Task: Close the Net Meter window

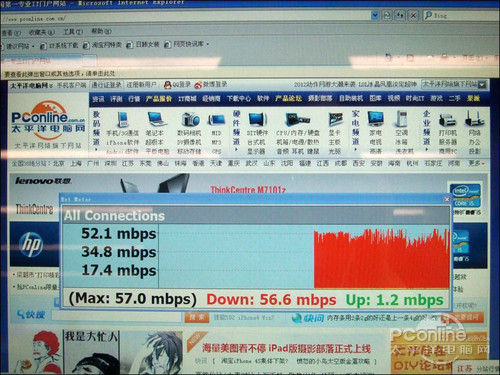Action: [447, 199]
